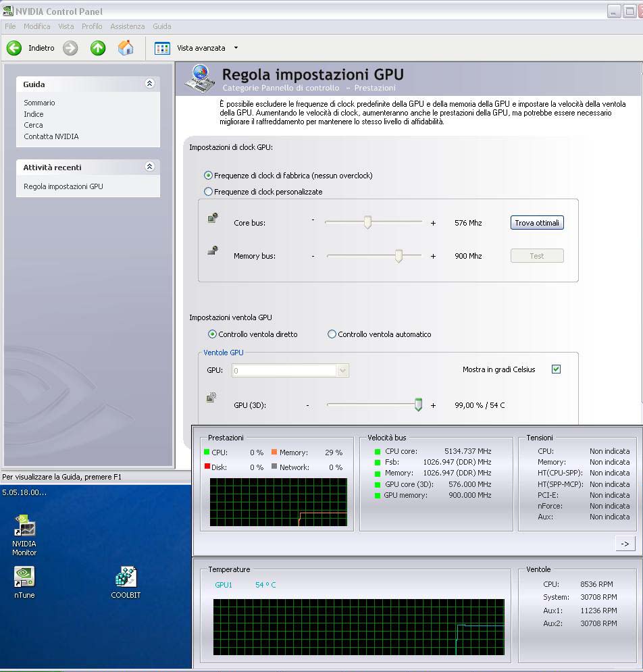Click the GPU1 temperature graph
The image size is (643, 672).
tap(359, 627)
